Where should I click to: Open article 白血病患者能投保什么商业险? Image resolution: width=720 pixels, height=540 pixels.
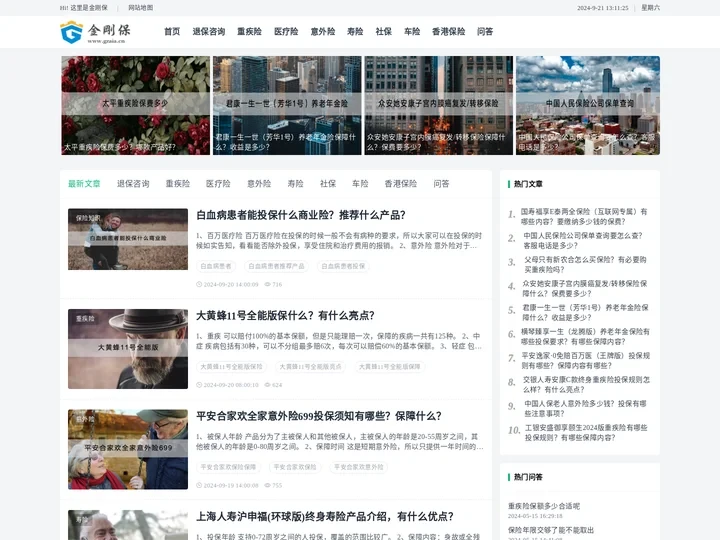click(x=301, y=215)
